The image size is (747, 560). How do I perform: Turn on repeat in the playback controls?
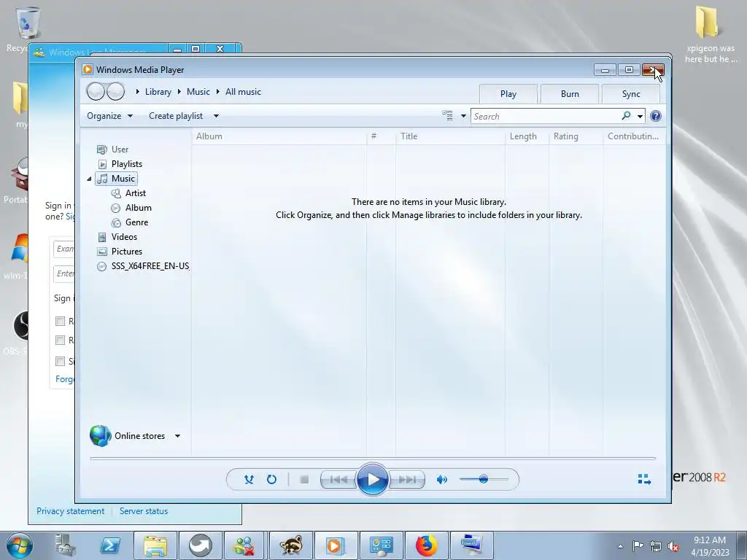[x=271, y=480]
